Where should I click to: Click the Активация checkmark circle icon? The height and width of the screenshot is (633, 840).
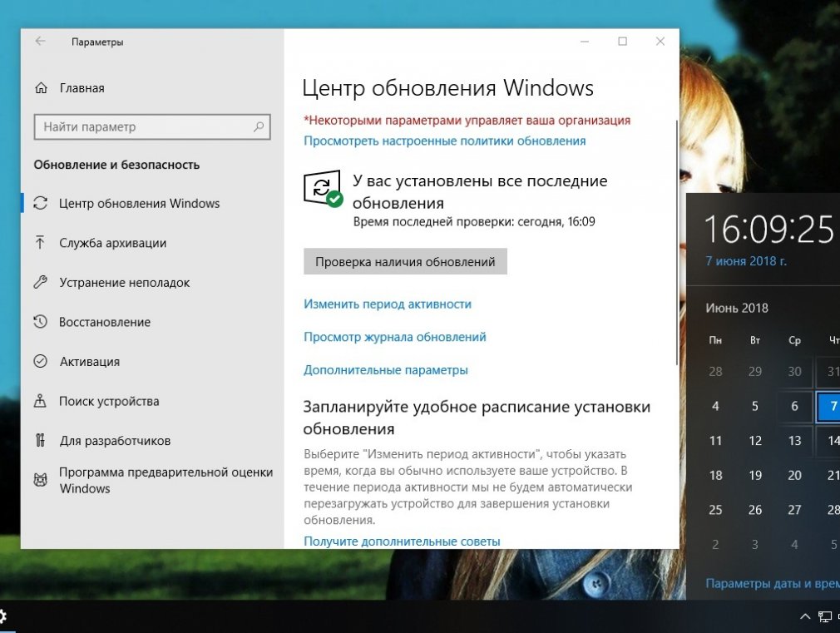pos(41,361)
